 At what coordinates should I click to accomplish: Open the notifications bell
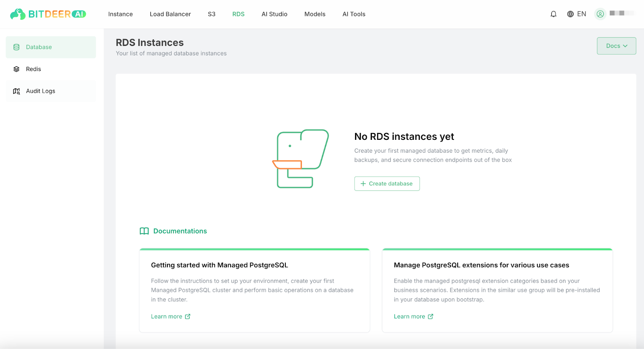point(553,14)
